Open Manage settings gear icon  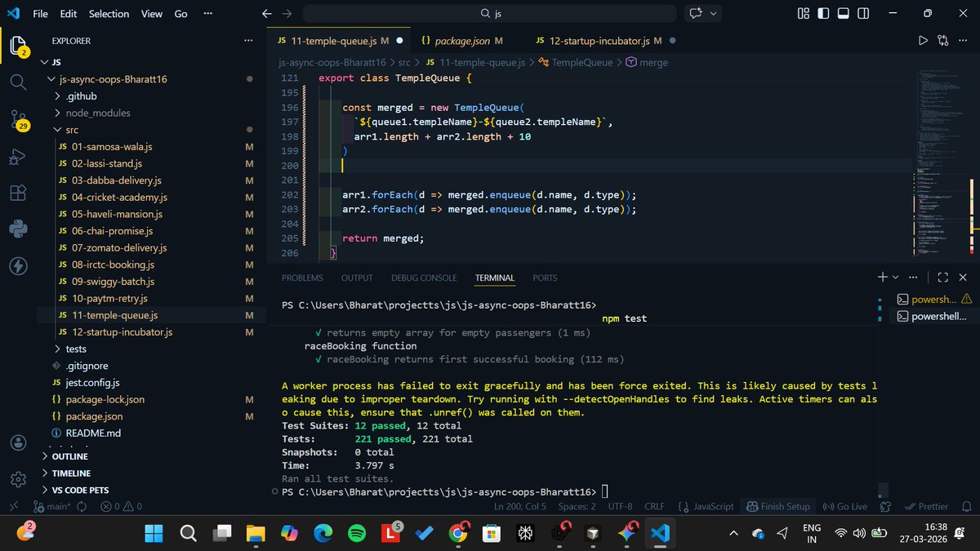click(x=18, y=479)
